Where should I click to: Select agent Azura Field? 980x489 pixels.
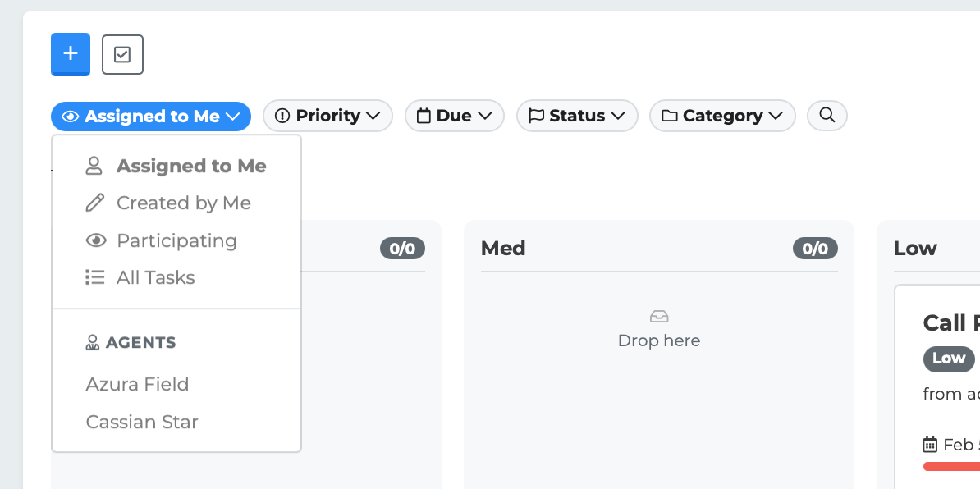[x=137, y=384]
